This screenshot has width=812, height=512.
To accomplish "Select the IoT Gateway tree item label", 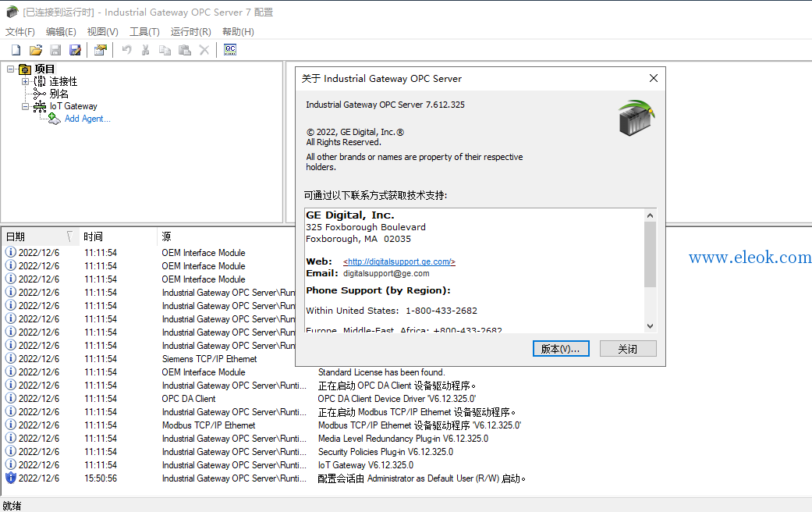I will point(73,106).
